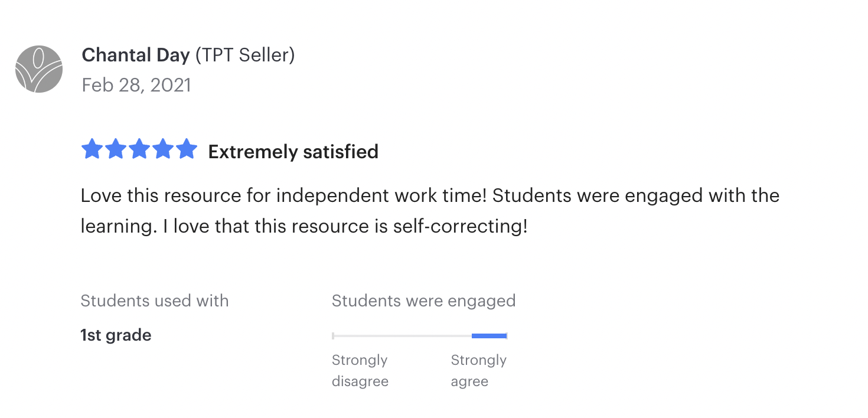Click the Strongly agree scale label
This screenshot has height=418, width=868.
pyautogui.click(x=478, y=370)
